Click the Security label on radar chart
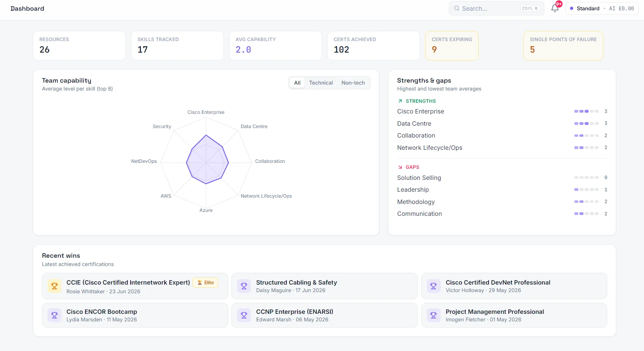Image resolution: width=644 pixels, height=351 pixels. pos(162,126)
